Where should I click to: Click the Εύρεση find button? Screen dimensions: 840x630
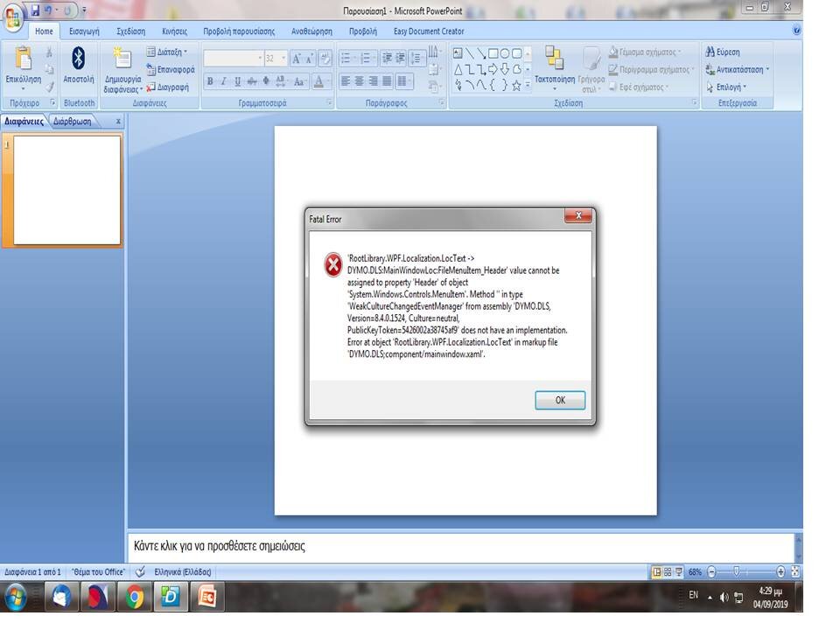(723, 52)
